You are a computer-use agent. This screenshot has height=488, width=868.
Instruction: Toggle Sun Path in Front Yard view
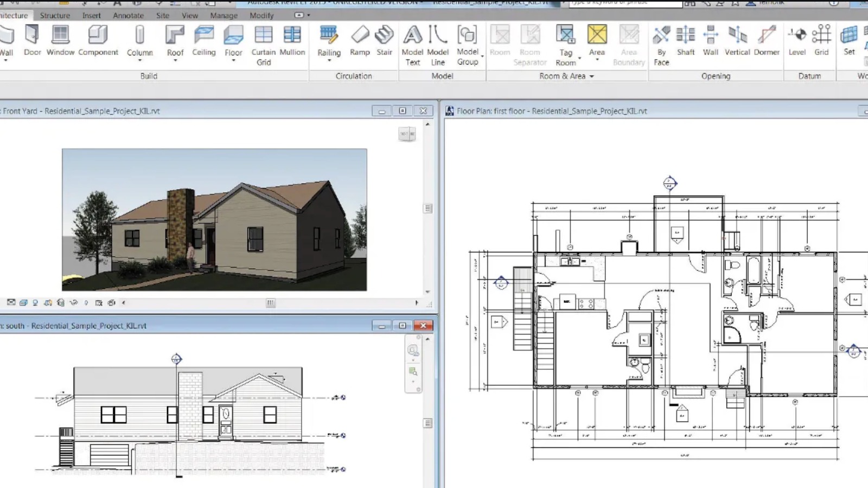click(x=35, y=302)
